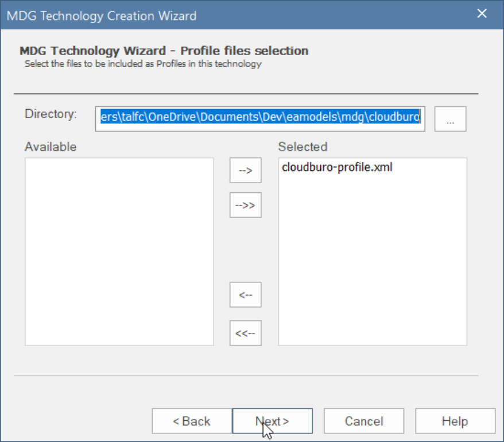This screenshot has width=504, height=442.
Task: Click the browse "..." directory button
Action: click(450, 119)
